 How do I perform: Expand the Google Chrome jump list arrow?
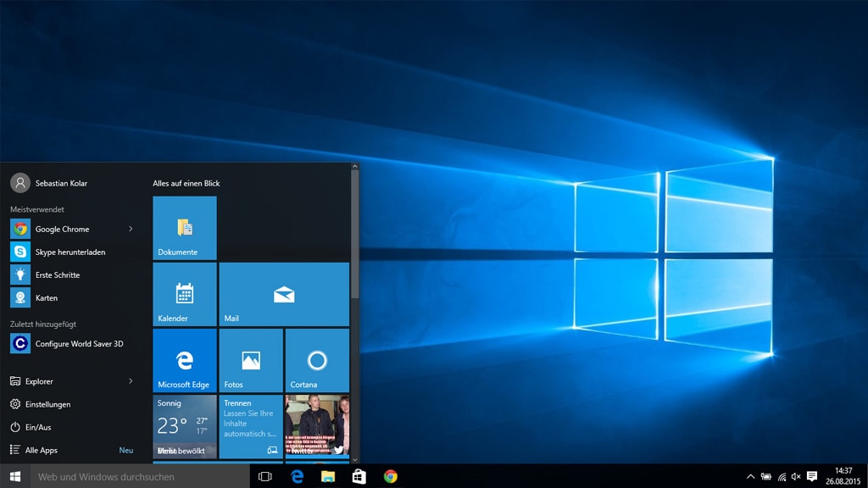(x=131, y=229)
